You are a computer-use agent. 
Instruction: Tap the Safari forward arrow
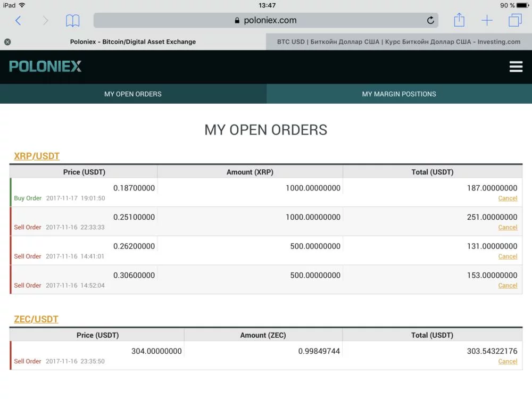(x=45, y=21)
